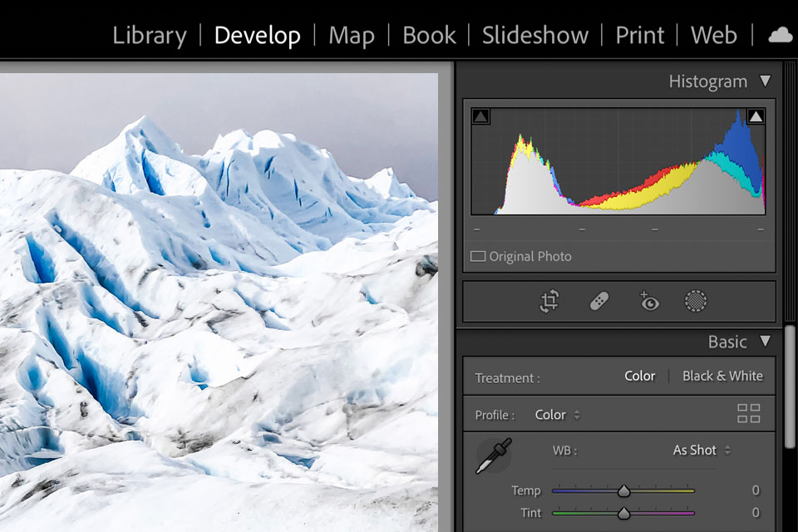Click the Temp label
The image size is (798, 532).
[525, 490]
